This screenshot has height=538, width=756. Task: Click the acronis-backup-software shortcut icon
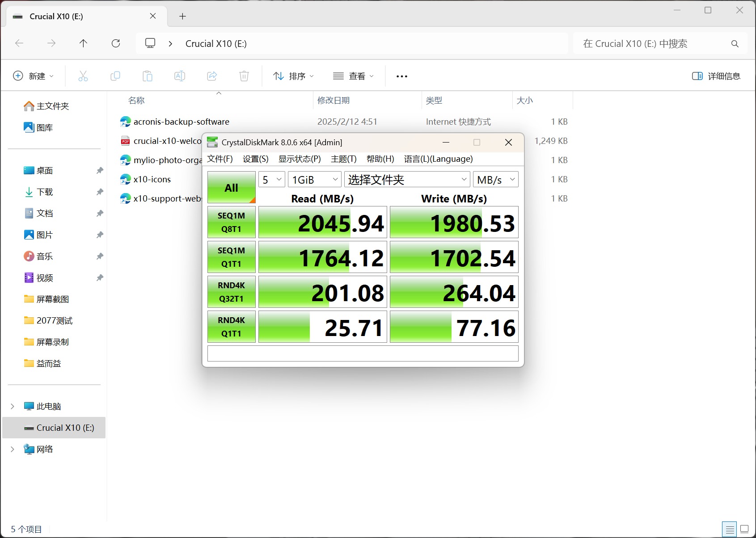pyautogui.click(x=125, y=122)
